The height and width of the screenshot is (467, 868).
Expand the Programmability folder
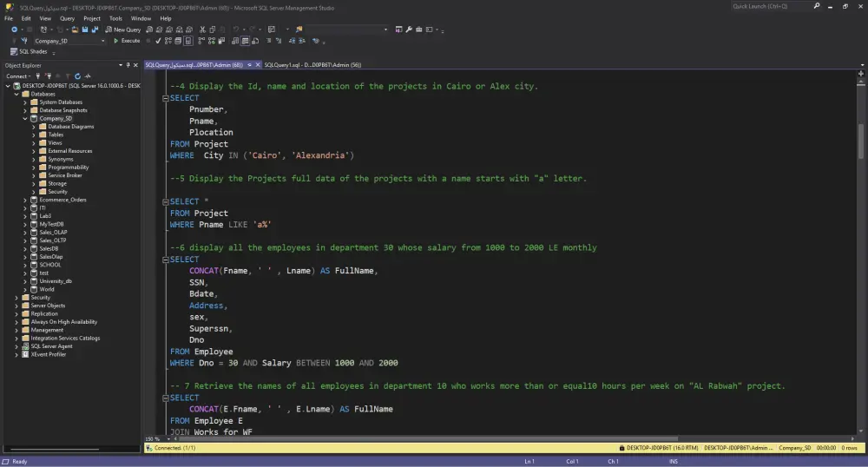coord(34,168)
